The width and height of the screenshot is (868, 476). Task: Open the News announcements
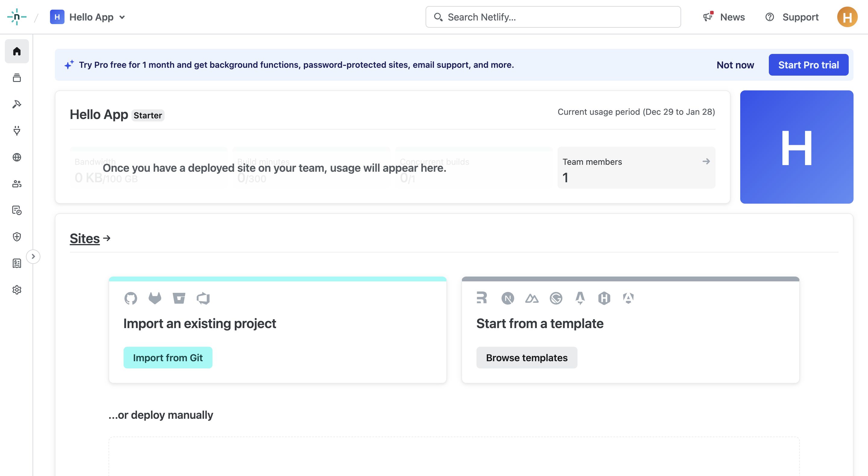(724, 17)
